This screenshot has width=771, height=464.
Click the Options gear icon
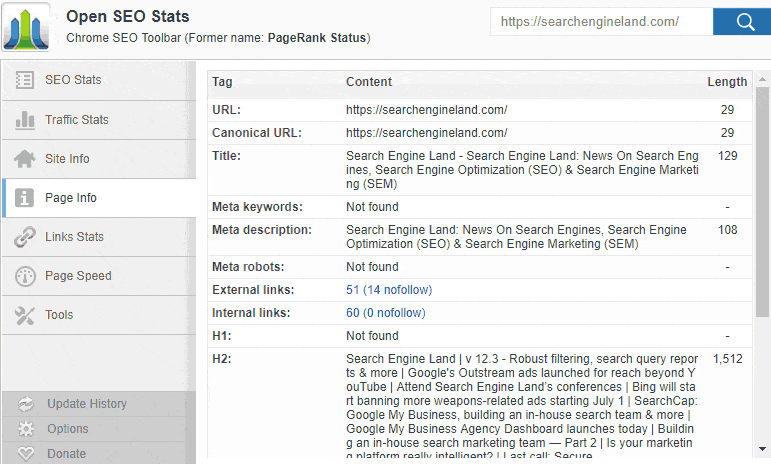(x=26, y=429)
